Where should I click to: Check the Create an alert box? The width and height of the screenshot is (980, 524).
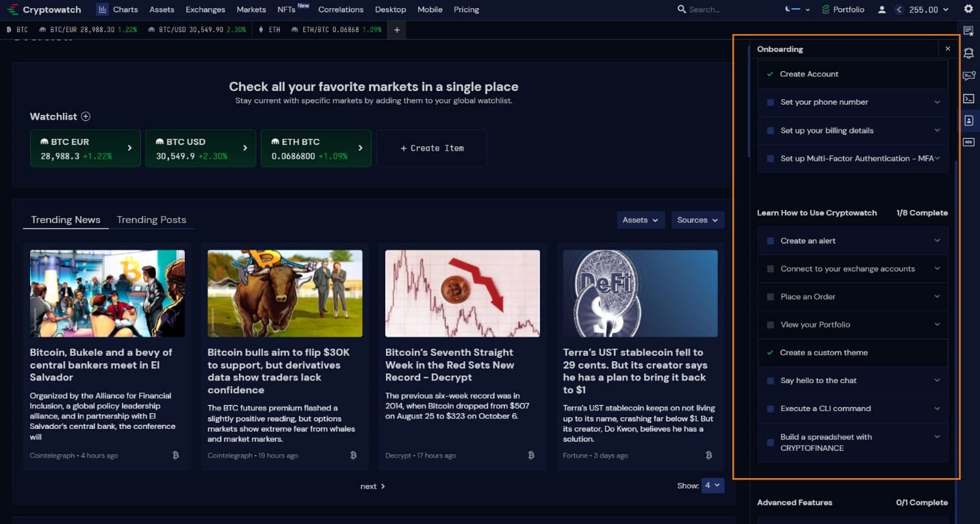click(x=771, y=241)
